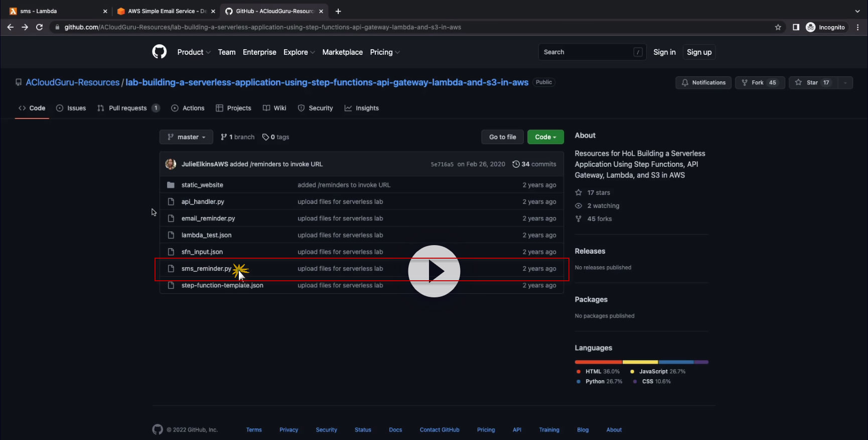Screen dimensions: 868x440
Task: Click JulieElkinsAWS avatar thumbnail
Action: click(171, 164)
